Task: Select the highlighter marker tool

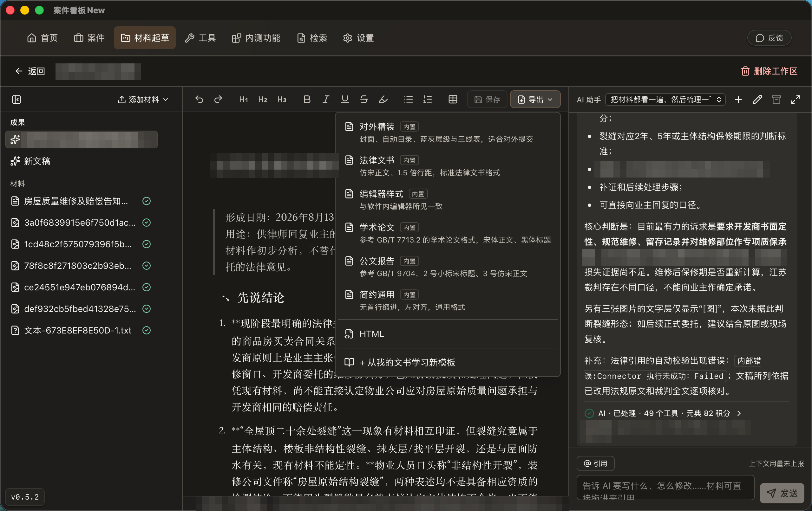Action: point(383,100)
